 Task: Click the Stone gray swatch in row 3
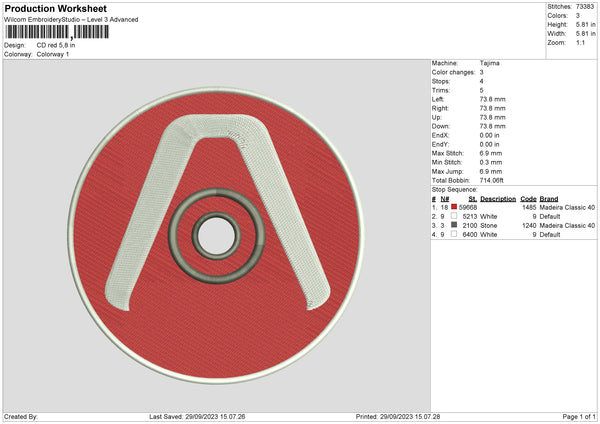click(454, 225)
